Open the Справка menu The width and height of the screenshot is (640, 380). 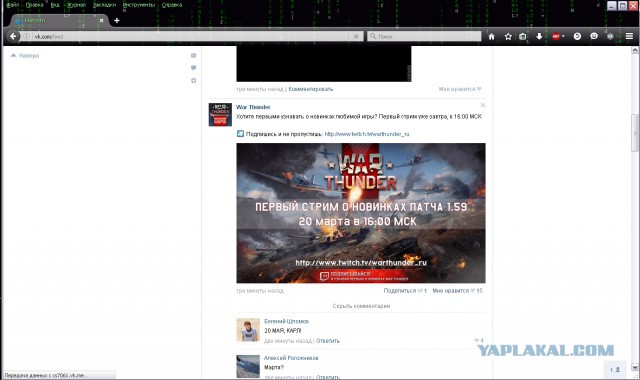tap(172, 5)
